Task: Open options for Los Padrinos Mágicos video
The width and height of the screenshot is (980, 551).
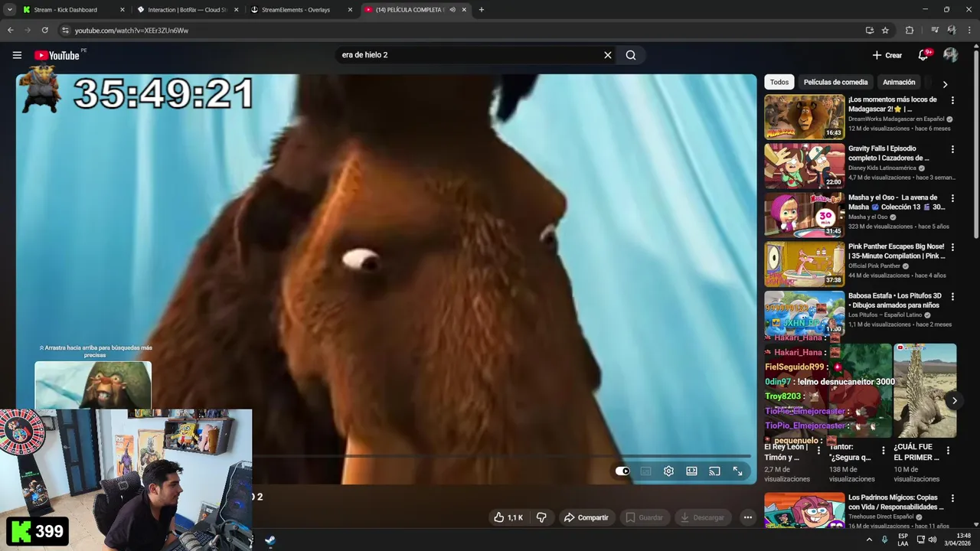Action: [952, 498]
